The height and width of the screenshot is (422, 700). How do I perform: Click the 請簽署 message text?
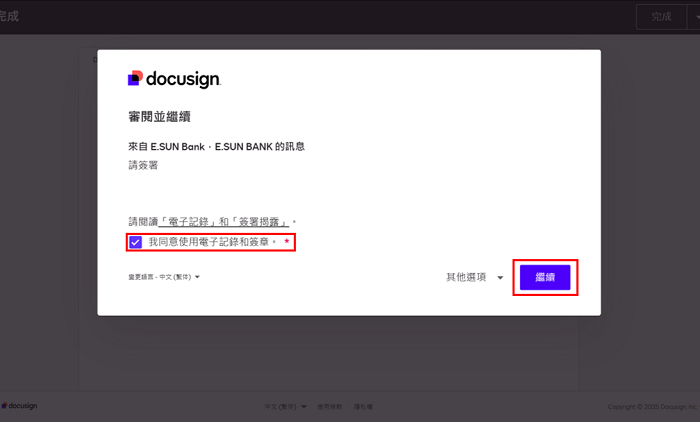[x=143, y=165]
